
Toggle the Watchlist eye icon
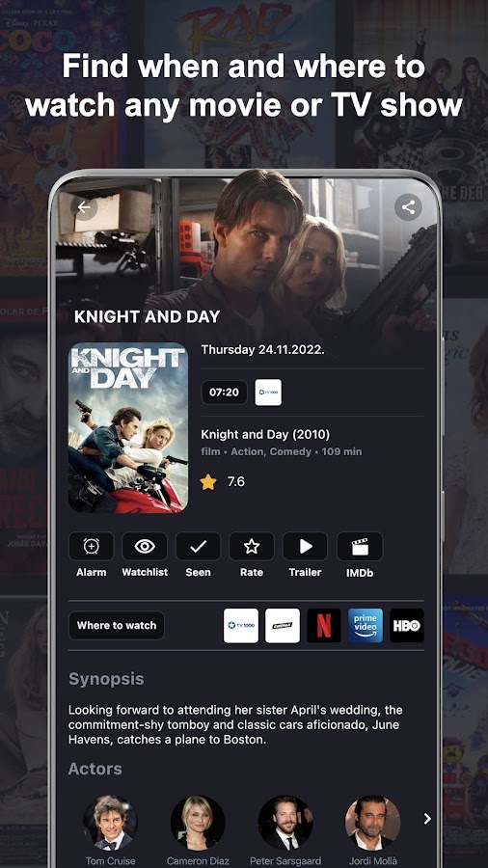[x=145, y=547]
